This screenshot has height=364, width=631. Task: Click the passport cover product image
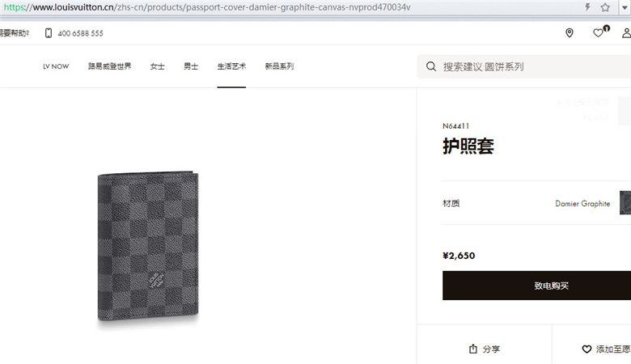148,246
